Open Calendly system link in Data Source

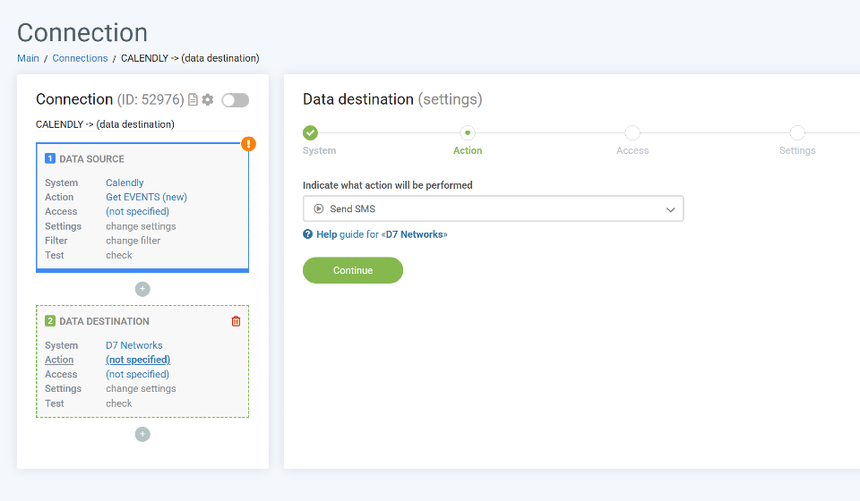click(x=125, y=183)
